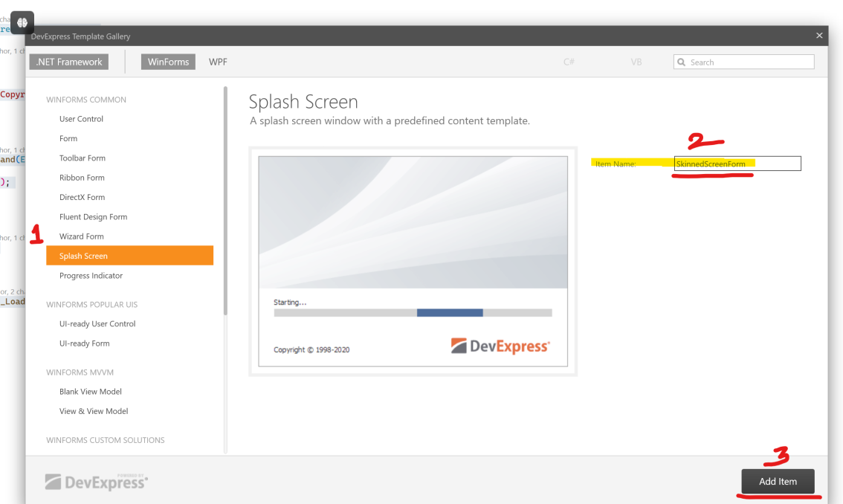Click the WINFORMS POPULAR UIS category header

coord(92,305)
